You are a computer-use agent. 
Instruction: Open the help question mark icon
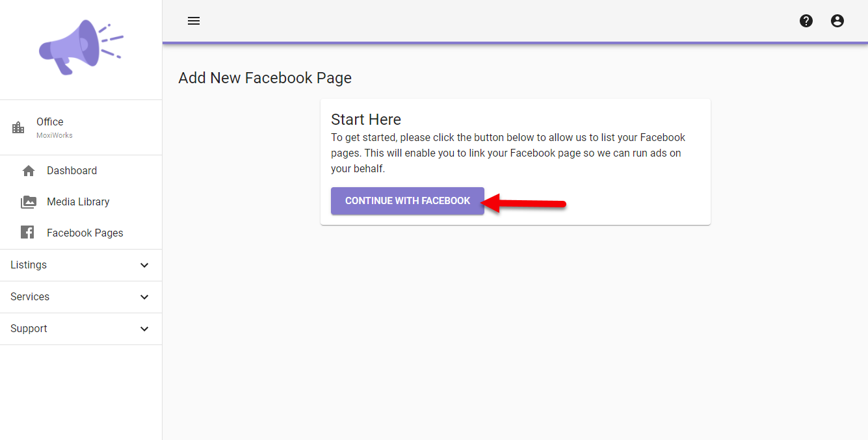806,21
